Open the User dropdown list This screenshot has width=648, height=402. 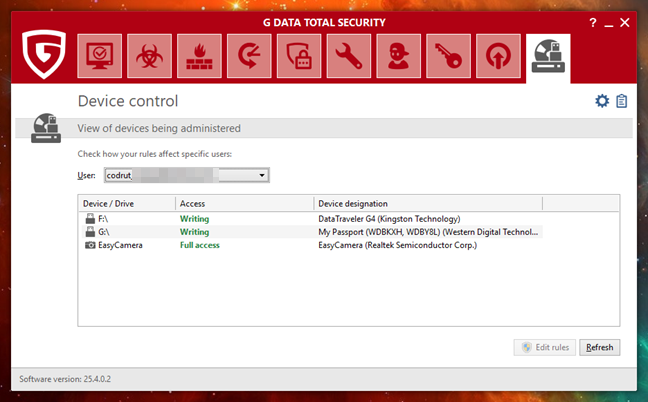187,175
